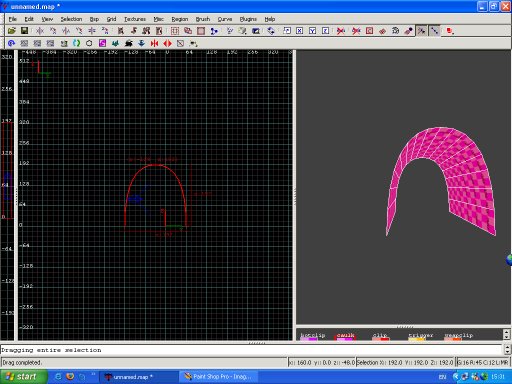Open the Edit menu
This screenshot has height=384, width=512.
coord(29,19)
